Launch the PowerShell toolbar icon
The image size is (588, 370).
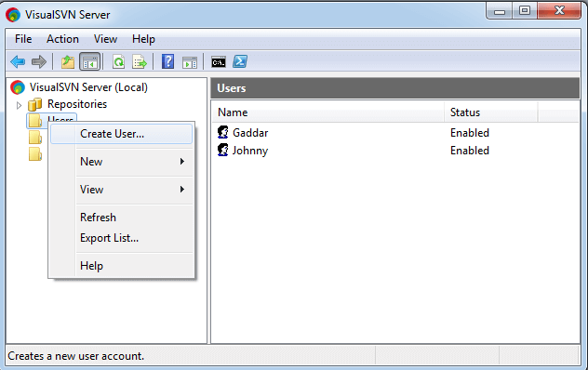pos(240,61)
